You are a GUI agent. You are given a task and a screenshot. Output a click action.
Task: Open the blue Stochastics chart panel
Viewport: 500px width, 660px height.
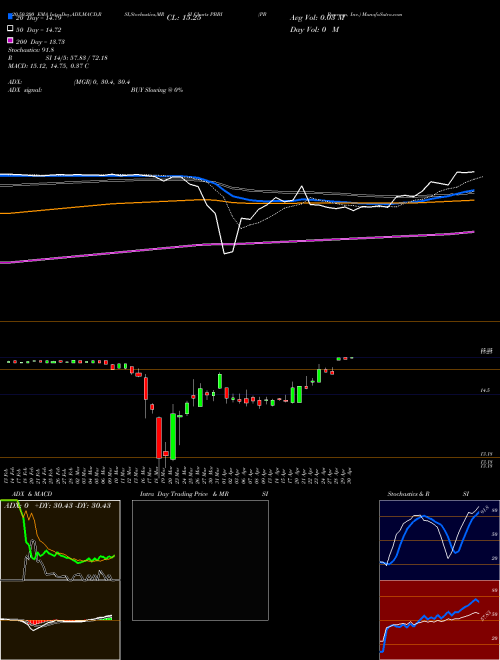tap(439, 540)
